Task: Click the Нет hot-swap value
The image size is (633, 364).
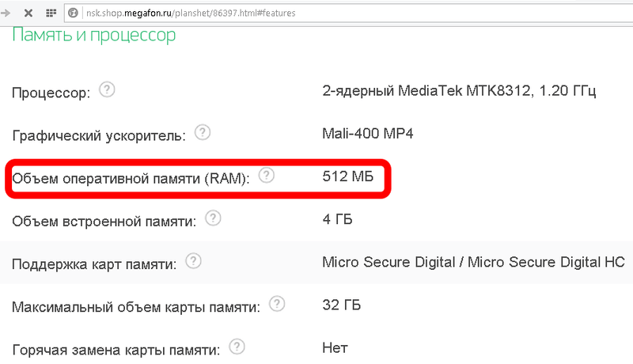Action: coord(335,347)
